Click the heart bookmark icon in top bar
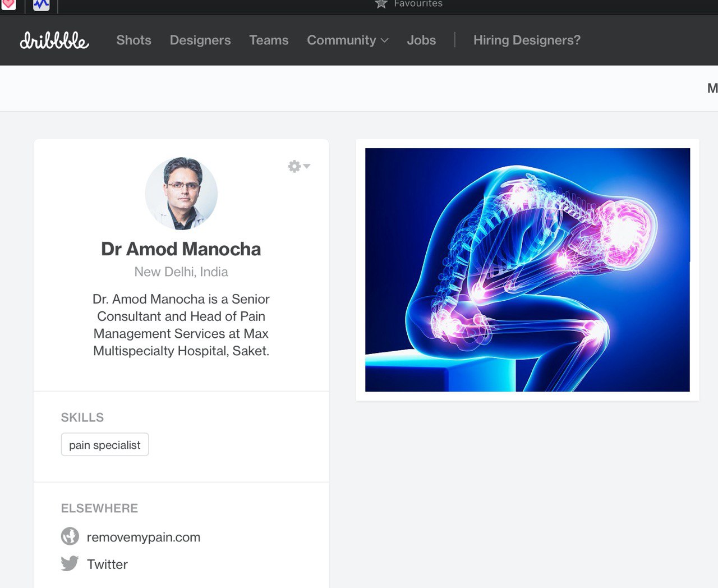This screenshot has width=718, height=588. click(x=8, y=5)
